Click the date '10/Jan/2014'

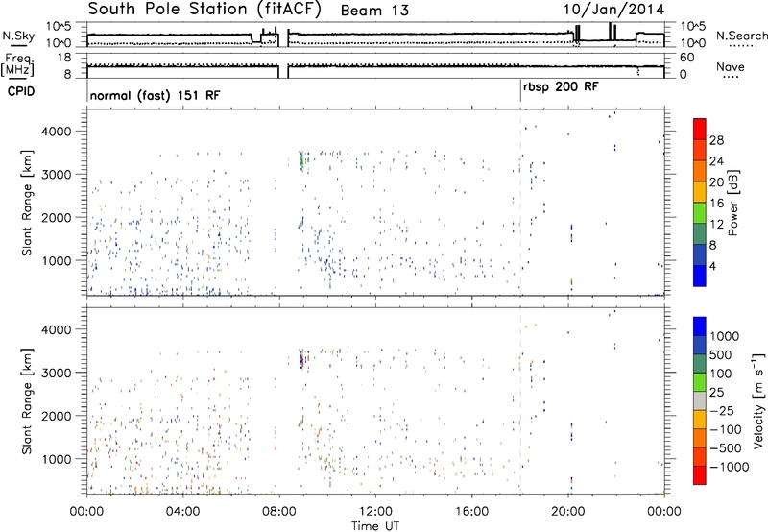pyautogui.click(x=613, y=10)
